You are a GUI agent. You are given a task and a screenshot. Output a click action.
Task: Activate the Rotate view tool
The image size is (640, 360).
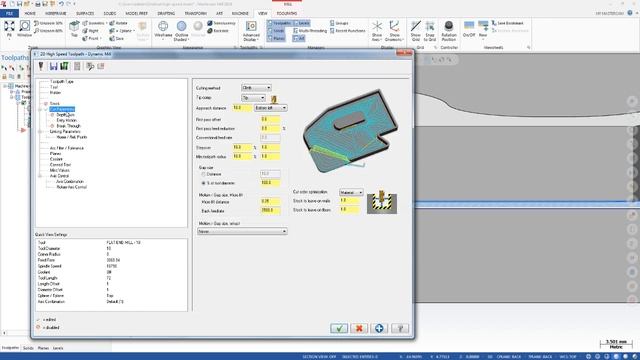112,23
